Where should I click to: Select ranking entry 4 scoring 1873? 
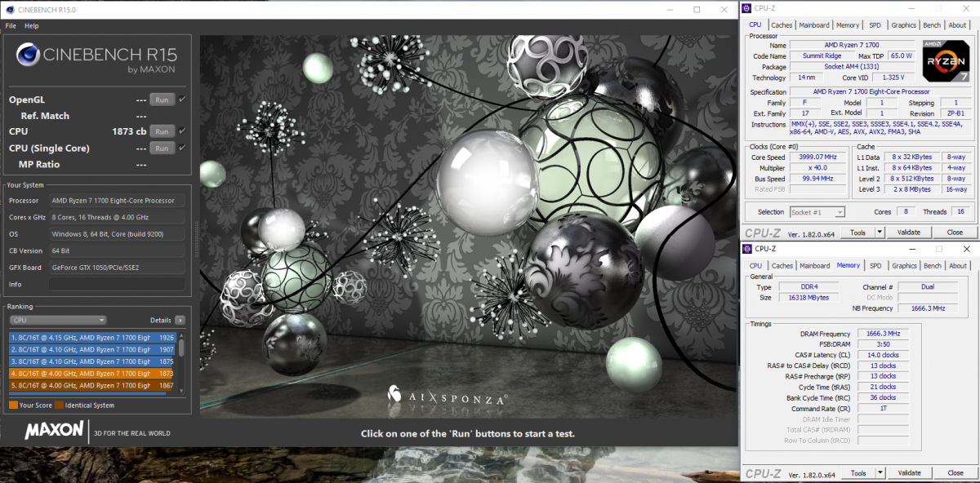[93, 373]
